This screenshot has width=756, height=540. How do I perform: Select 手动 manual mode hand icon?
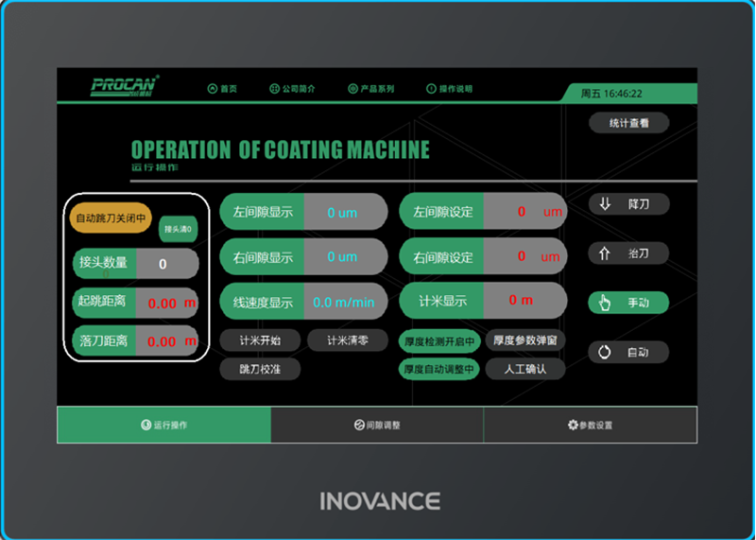pyautogui.click(x=606, y=303)
